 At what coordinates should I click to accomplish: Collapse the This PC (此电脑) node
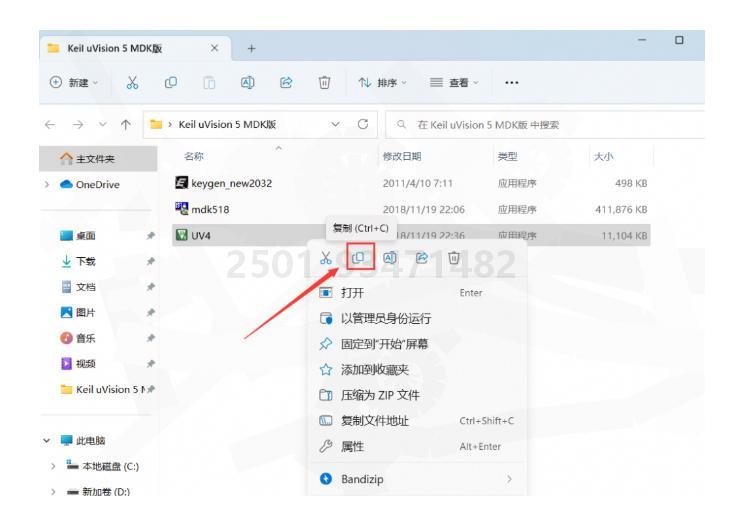46,441
